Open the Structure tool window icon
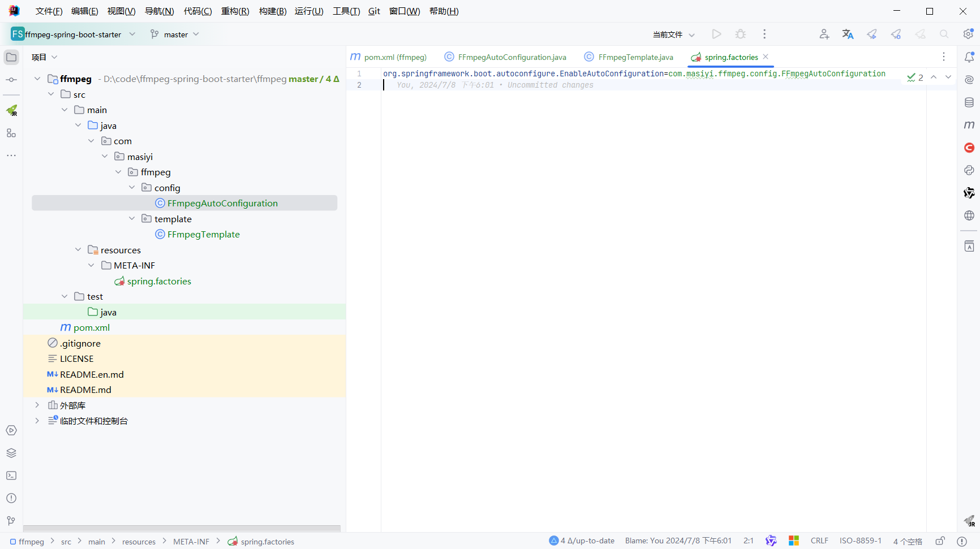The image size is (980, 549). point(11,133)
